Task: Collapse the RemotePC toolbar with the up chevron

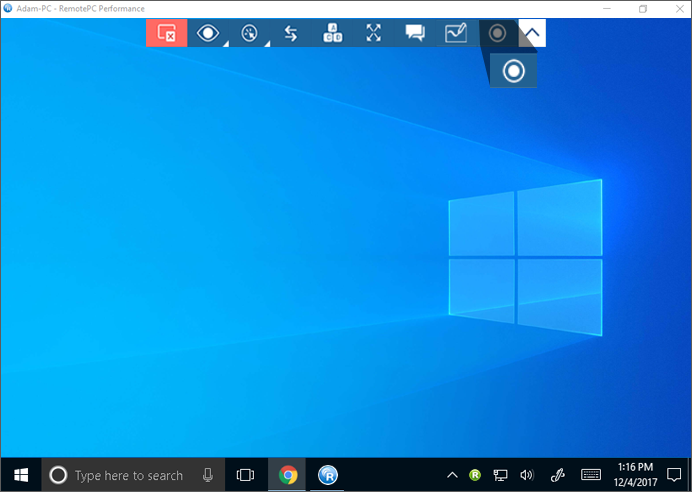Action: 533,33
